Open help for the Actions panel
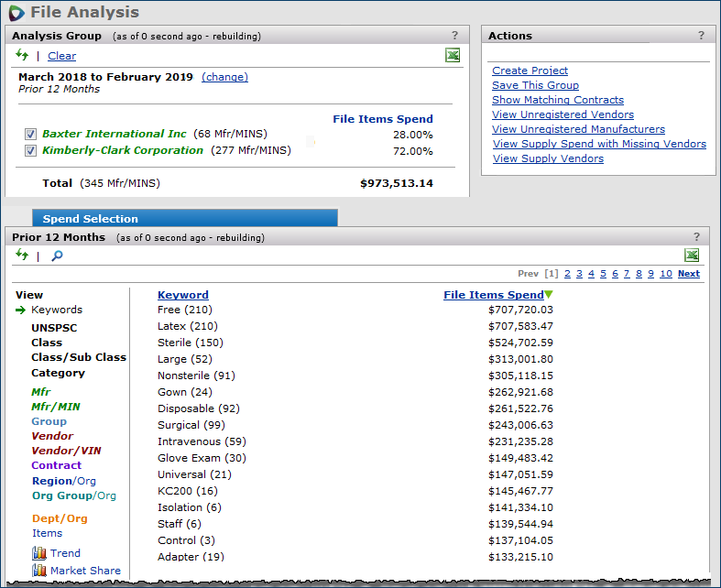The width and height of the screenshot is (721, 588). point(701,36)
